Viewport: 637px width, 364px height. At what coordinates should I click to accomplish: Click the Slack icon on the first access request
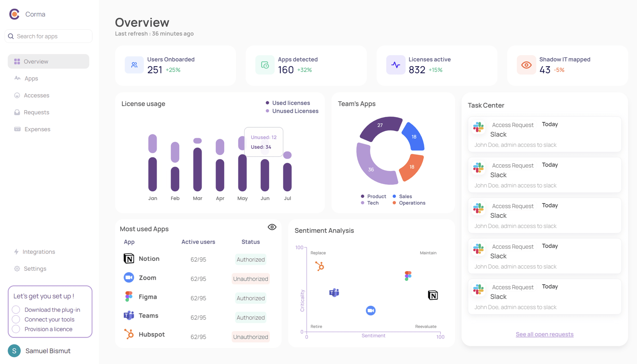[x=478, y=128]
